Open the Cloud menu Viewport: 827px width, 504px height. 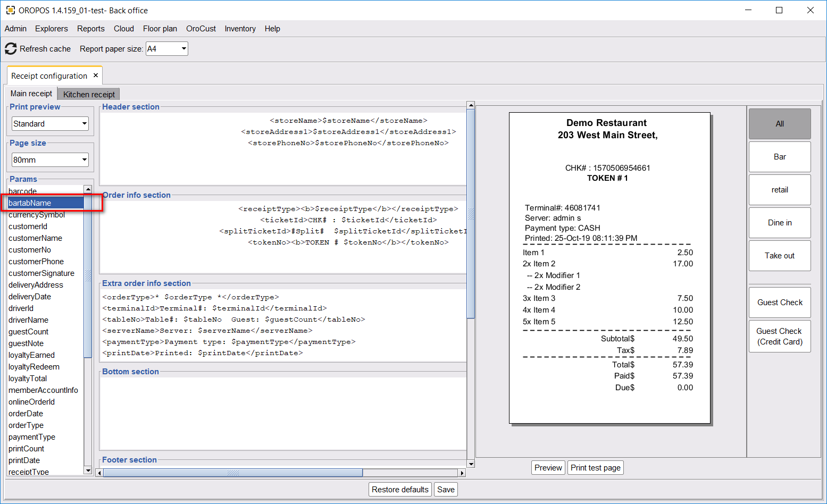pos(124,29)
